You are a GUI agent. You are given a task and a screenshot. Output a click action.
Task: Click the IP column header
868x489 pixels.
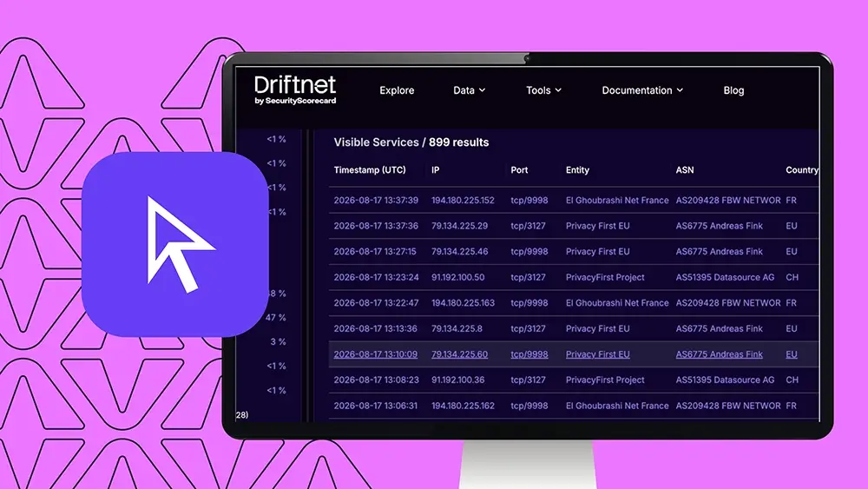click(x=435, y=170)
